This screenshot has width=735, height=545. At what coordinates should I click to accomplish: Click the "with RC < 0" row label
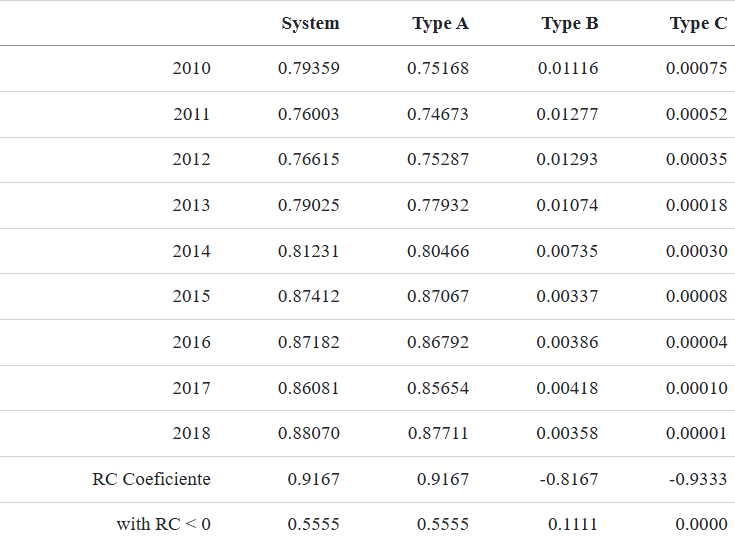pyautogui.click(x=163, y=524)
